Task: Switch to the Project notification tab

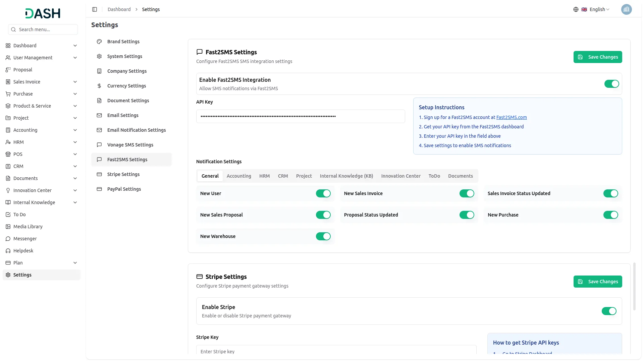Action: coord(304,176)
